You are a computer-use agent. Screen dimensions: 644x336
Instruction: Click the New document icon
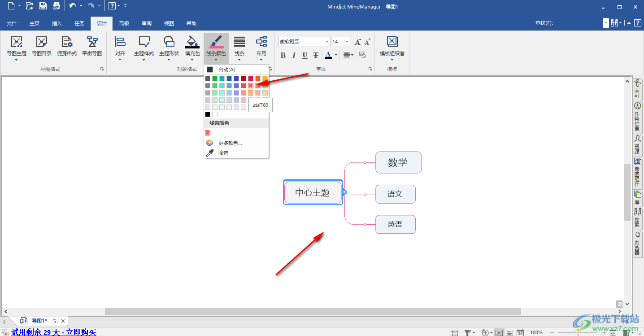tap(11, 6)
